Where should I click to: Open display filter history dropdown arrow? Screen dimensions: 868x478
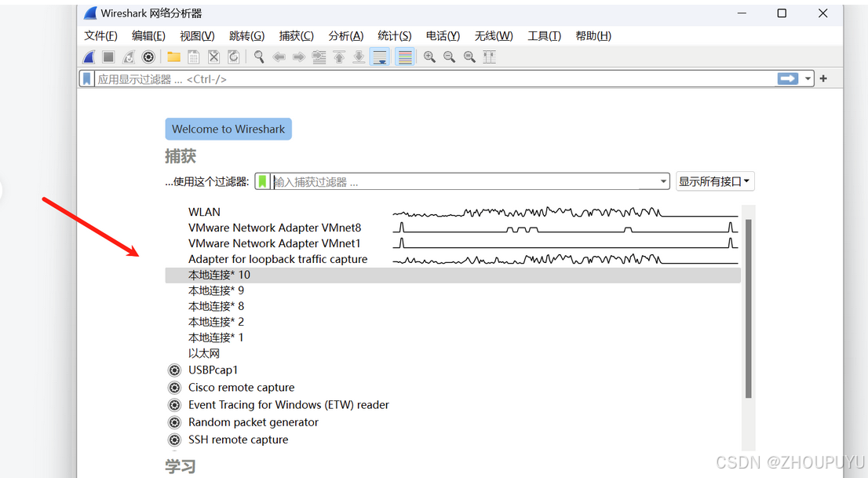[x=808, y=78]
